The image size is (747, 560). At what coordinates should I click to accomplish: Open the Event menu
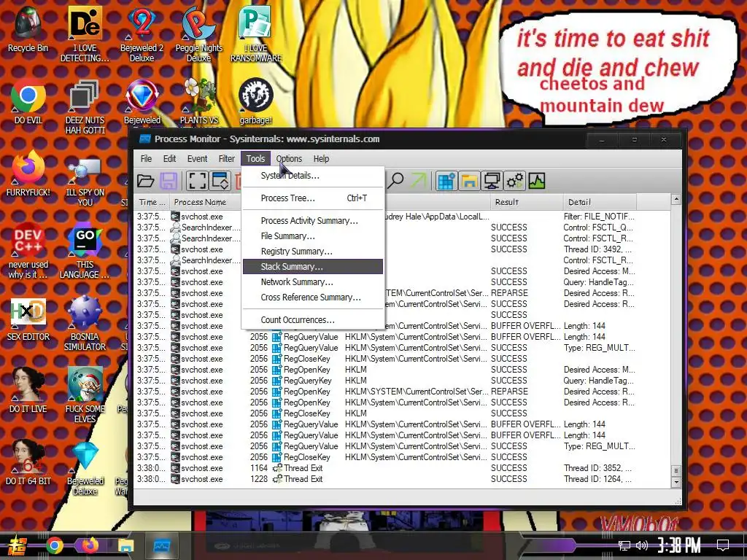(x=197, y=158)
